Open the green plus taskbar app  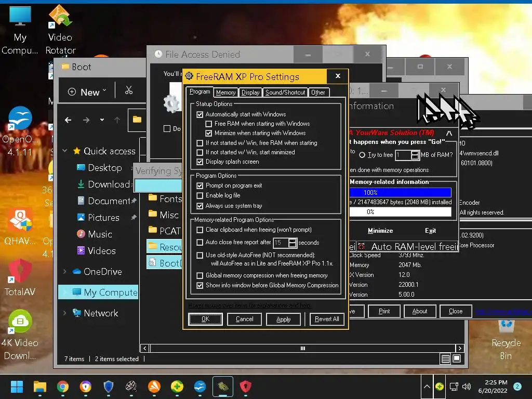177,387
